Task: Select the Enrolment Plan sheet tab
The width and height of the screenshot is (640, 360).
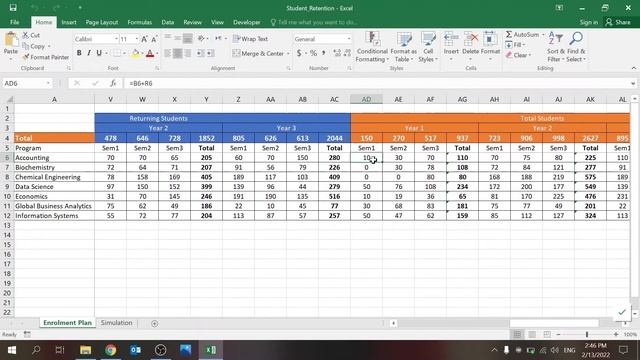Action: pyautogui.click(x=67, y=323)
